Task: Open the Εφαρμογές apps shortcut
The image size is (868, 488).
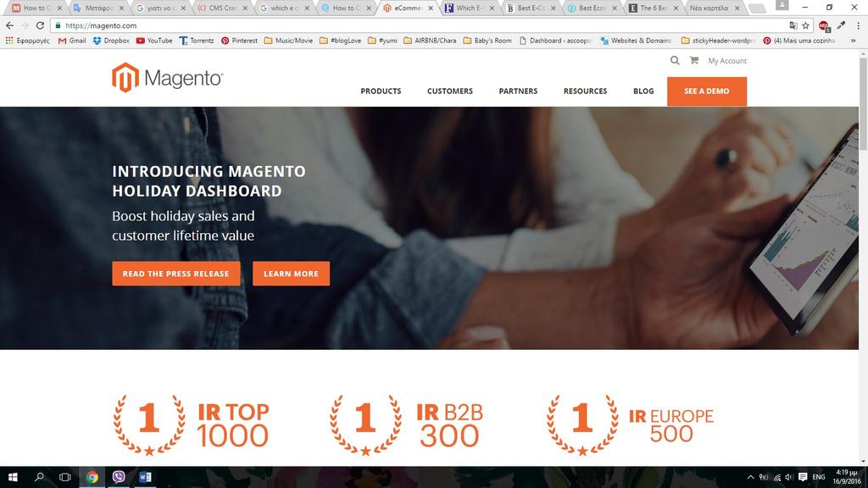Action: pyautogui.click(x=27, y=41)
